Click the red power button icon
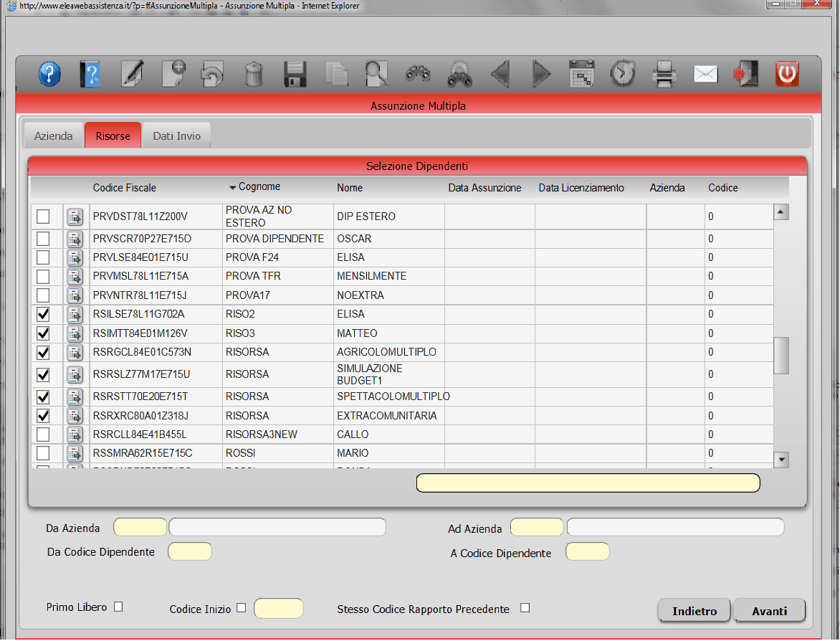Image resolution: width=840 pixels, height=641 pixels. pos(787,74)
